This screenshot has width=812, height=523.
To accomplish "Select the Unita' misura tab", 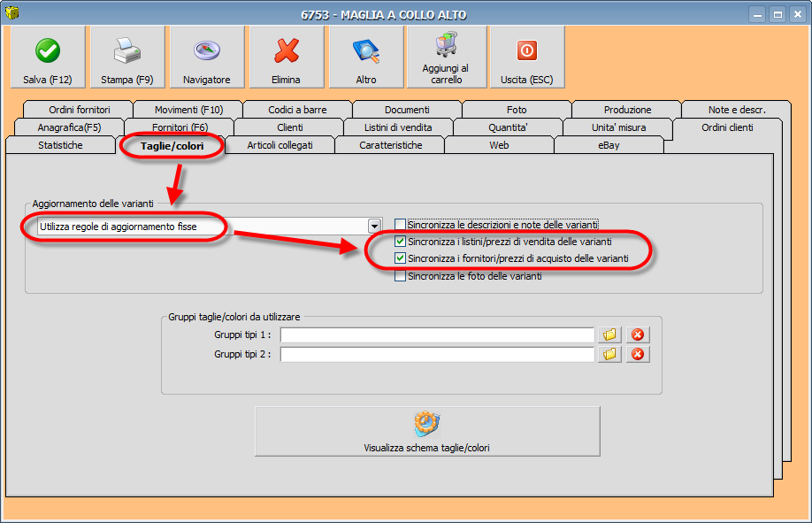I will pos(618,127).
